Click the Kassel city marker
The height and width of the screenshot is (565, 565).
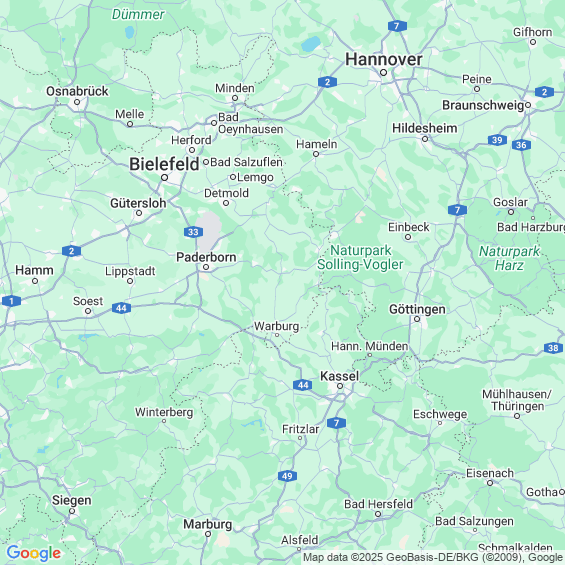click(x=340, y=386)
